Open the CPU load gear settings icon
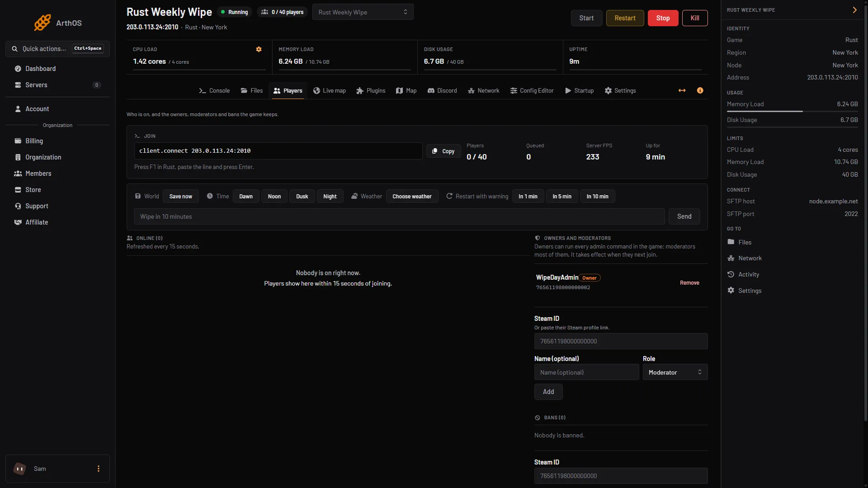The image size is (868, 488). point(259,49)
